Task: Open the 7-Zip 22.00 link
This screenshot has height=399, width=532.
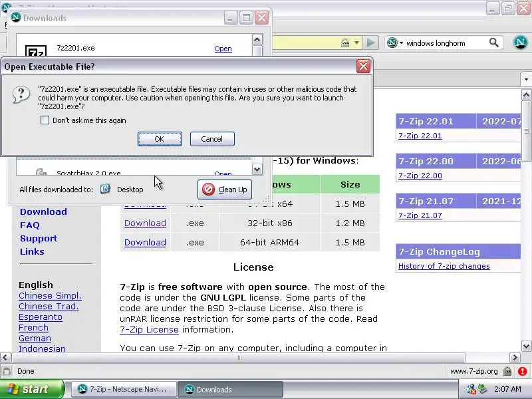Action: click(x=420, y=176)
